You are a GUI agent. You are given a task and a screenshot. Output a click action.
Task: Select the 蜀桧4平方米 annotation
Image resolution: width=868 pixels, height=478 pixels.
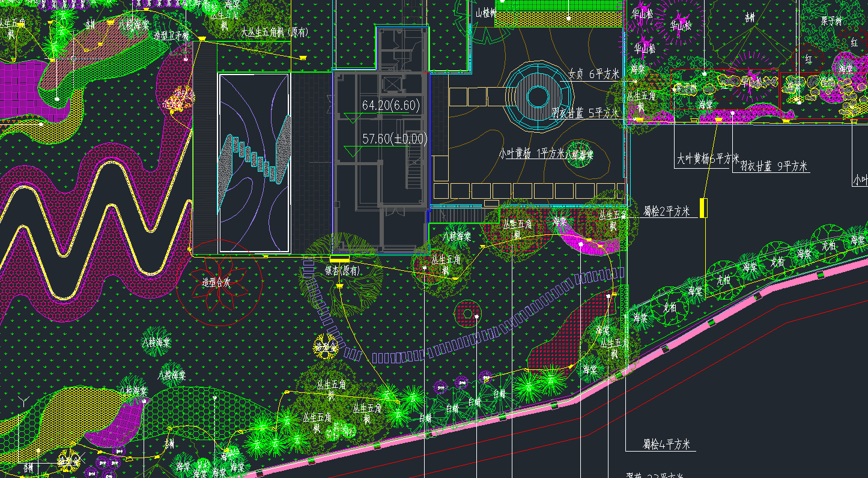666,444
